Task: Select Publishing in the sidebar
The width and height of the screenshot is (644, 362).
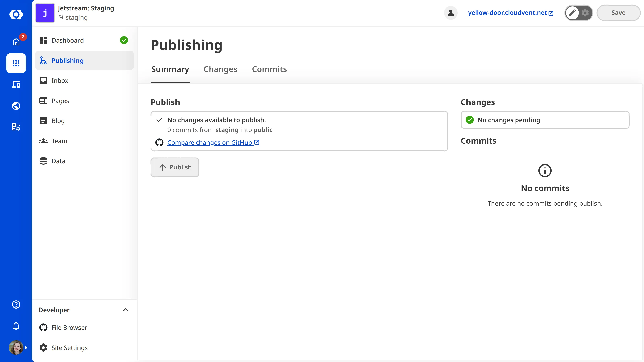Action: click(x=85, y=61)
